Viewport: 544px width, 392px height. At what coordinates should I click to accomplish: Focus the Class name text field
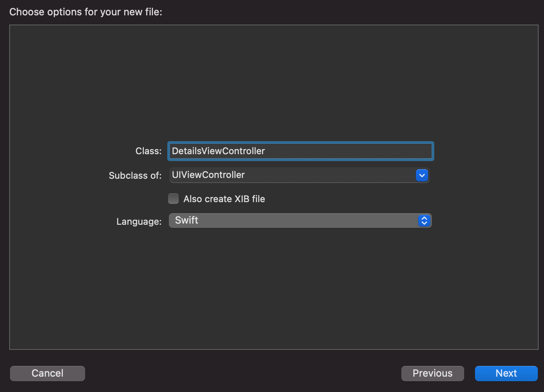301,151
